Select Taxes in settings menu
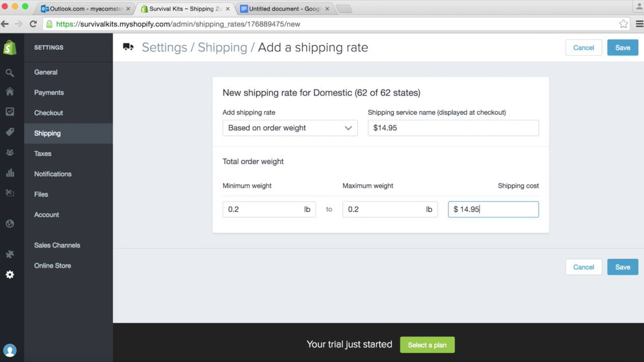The image size is (644, 362). point(43,153)
